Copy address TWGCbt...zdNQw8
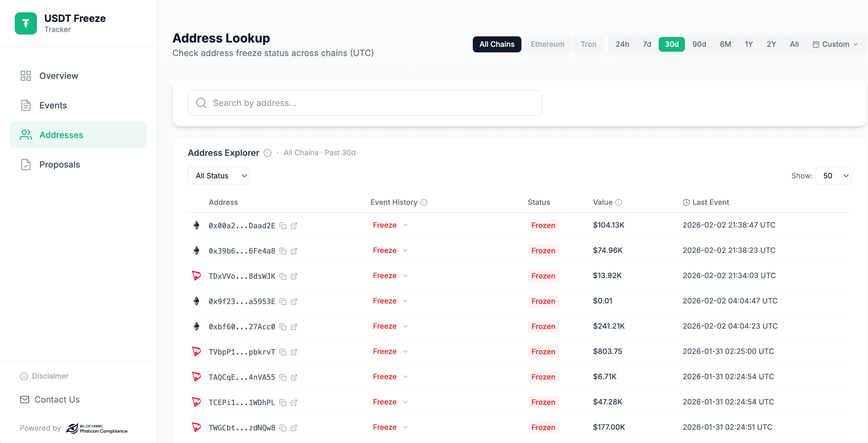The image size is (868, 443). pyautogui.click(x=283, y=428)
